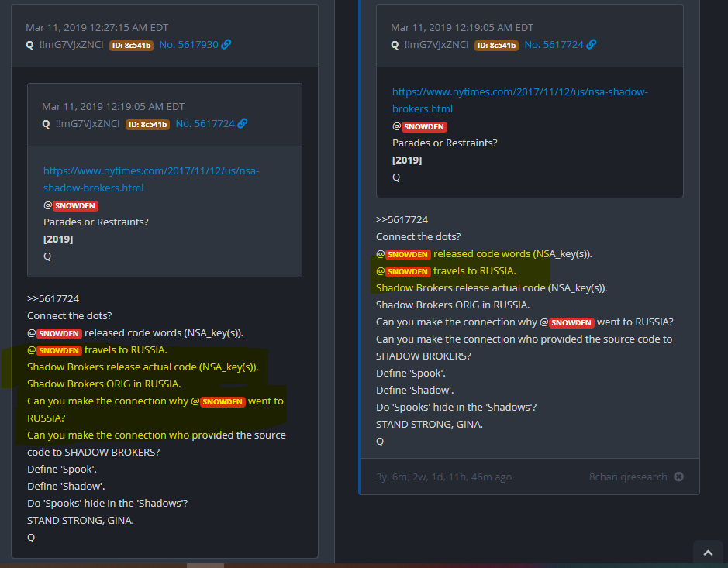The image size is (728, 568).
Task: Click tripcode '!!mG7VJxZNCI' in left top header
Action: [71, 44]
